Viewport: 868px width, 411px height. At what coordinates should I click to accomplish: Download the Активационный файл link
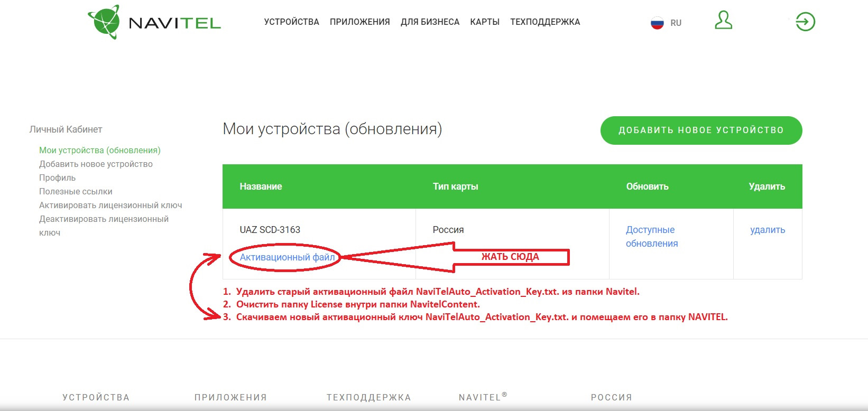(288, 257)
